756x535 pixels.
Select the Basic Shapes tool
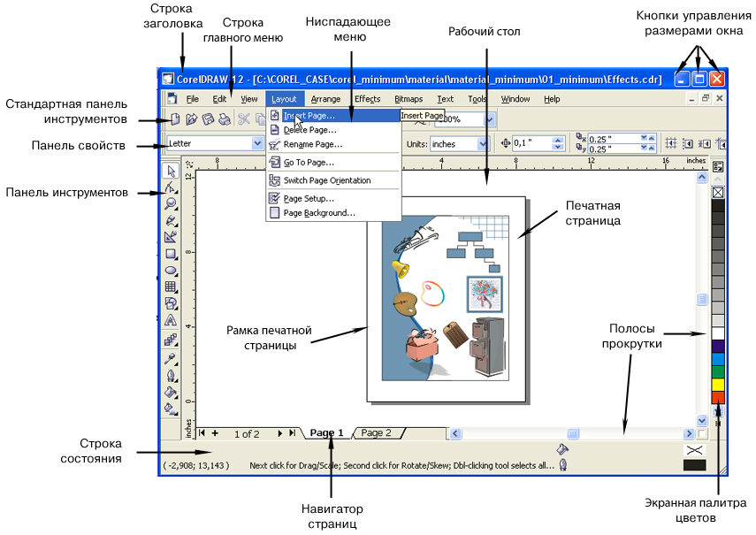pyautogui.click(x=171, y=303)
